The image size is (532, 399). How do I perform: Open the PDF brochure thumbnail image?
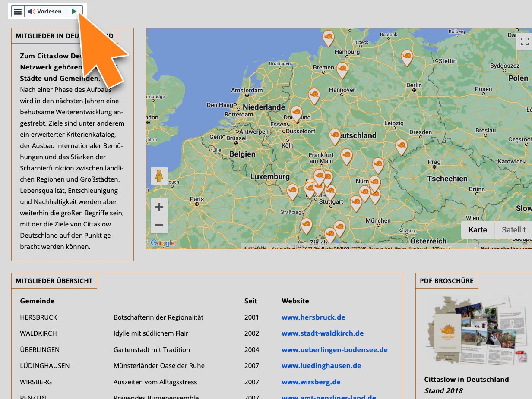[474, 331]
